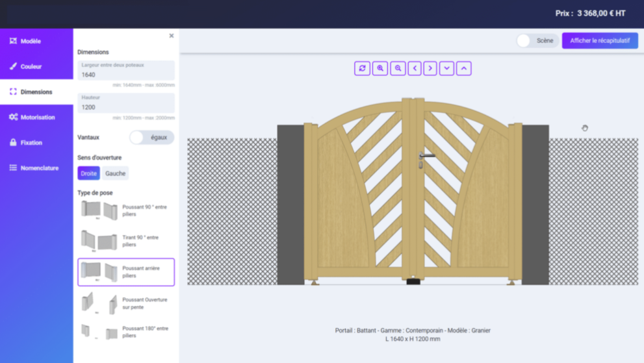Screen dimensions: 644x363
Task: Click the Nomenclature list icon
Action: coord(13,168)
